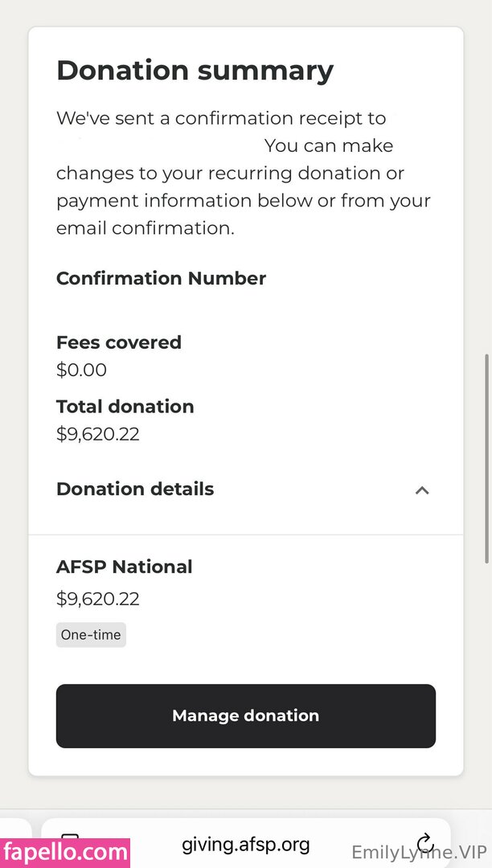The image size is (492, 868).
Task: Tap the giving.afsp.org address bar
Action: tap(245, 844)
